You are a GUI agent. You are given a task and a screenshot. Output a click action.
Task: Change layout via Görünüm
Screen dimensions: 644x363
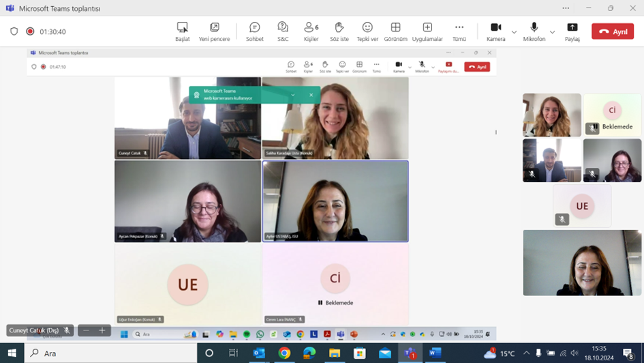pyautogui.click(x=395, y=31)
